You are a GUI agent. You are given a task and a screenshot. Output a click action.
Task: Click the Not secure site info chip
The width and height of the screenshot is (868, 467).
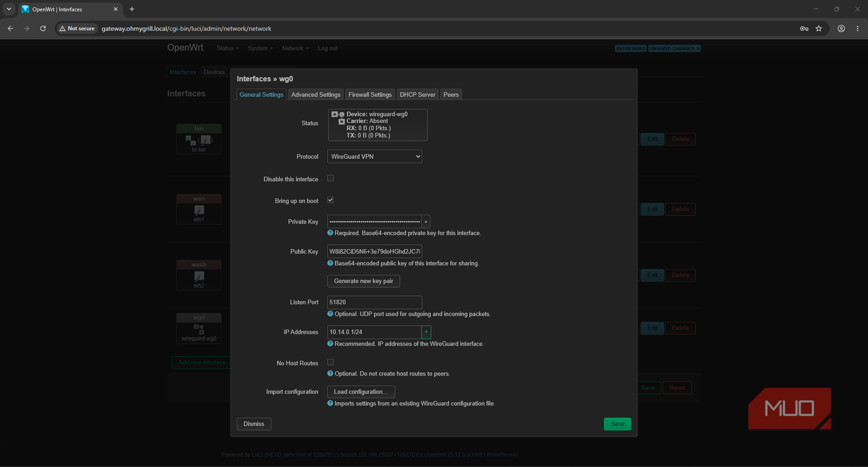[x=77, y=28]
